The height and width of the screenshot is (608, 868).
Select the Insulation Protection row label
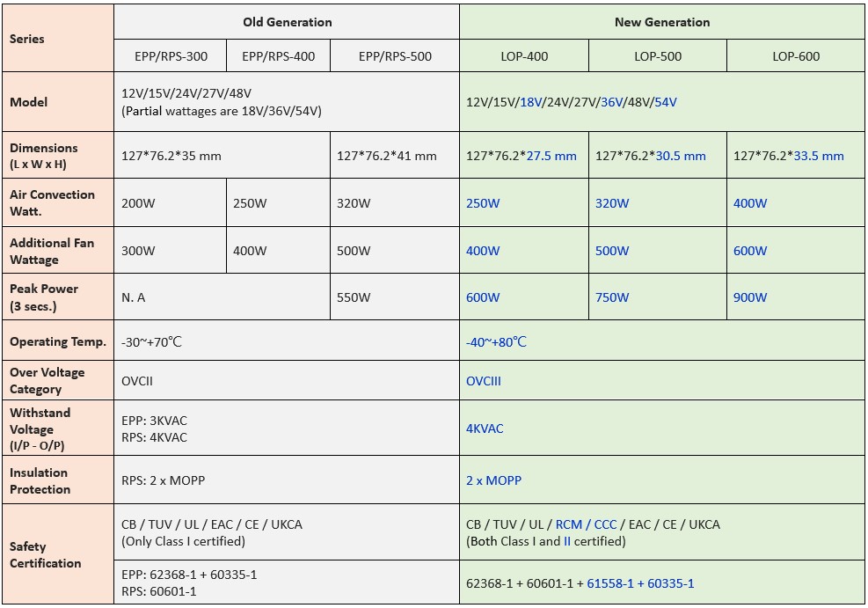pyautogui.click(x=40, y=480)
